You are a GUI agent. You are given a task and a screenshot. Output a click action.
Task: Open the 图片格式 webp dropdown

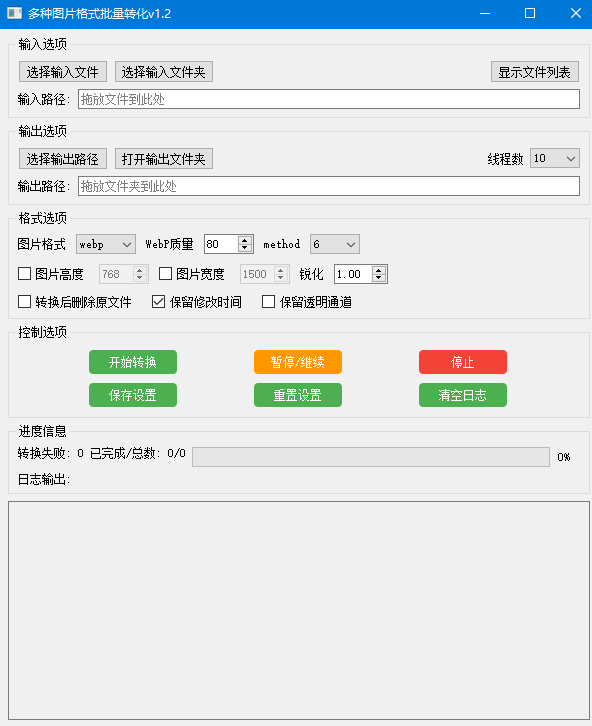[106, 244]
